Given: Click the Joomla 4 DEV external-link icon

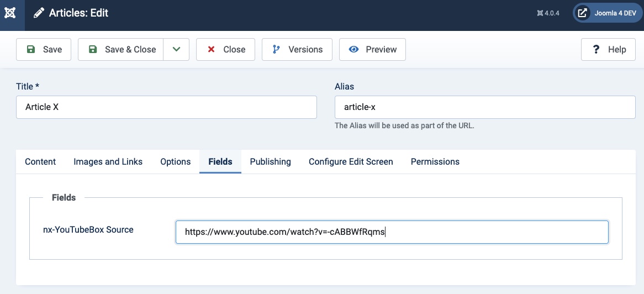Looking at the screenshot, I should coord(582,13).
